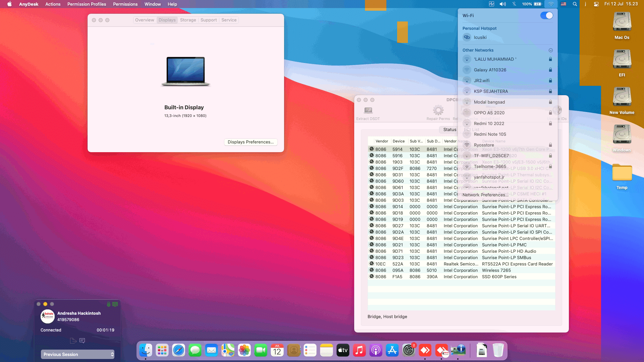
Task: Switch to the Service tab
Action: 229,20
